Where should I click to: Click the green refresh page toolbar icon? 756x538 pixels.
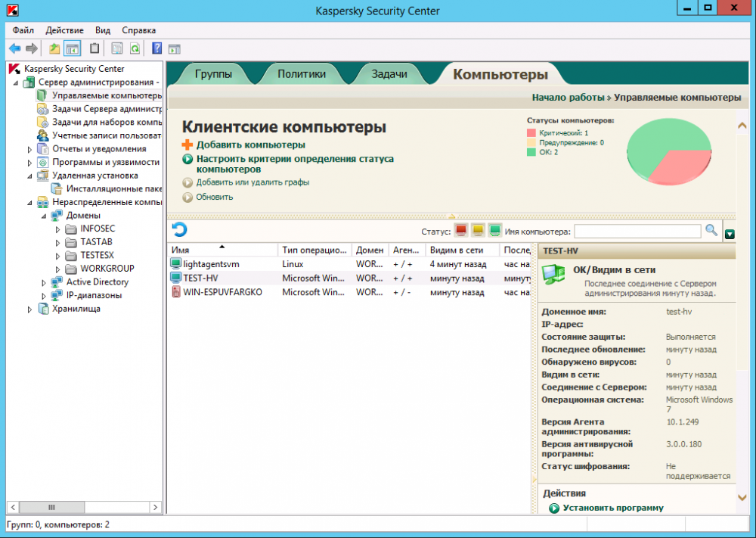click(x=135, y=48)
